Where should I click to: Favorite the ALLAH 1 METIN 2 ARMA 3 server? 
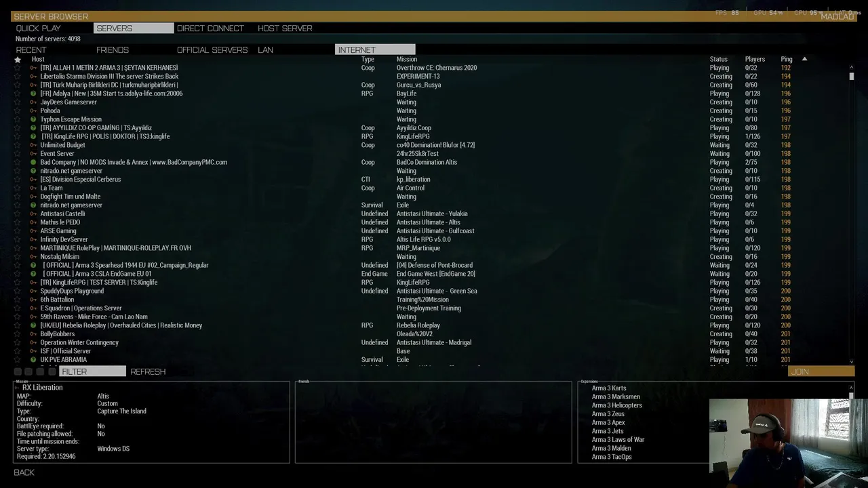(x=18, y=68)
